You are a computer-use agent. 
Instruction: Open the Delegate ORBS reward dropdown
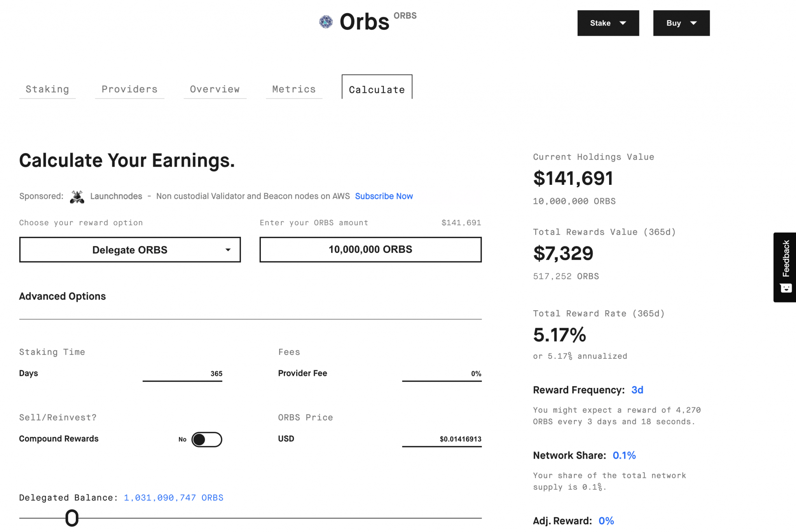130,250
